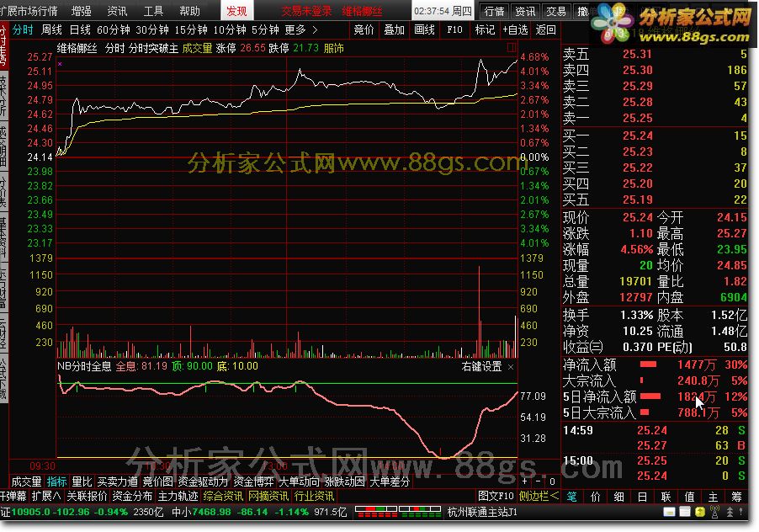The image size is (759, 532).
Task: Click the red-green market breadth indicator bar
Action: pyautogui.click(x=398, y=512)
